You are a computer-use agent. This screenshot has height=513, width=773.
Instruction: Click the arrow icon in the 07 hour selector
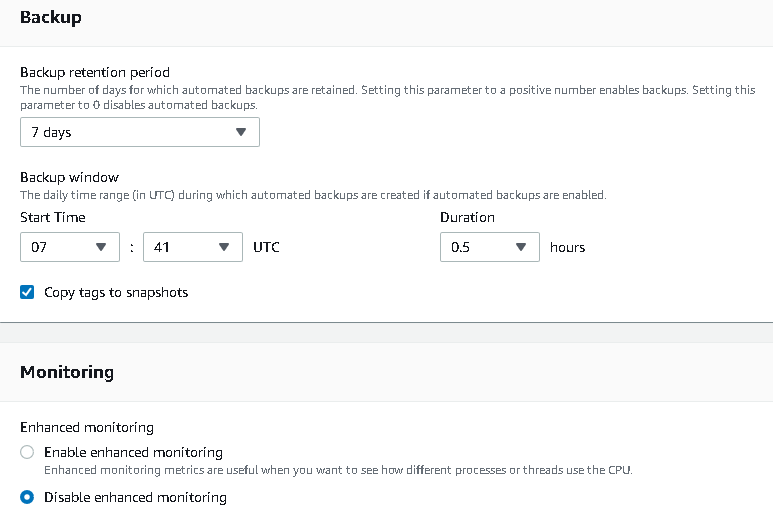coord(100,247)
